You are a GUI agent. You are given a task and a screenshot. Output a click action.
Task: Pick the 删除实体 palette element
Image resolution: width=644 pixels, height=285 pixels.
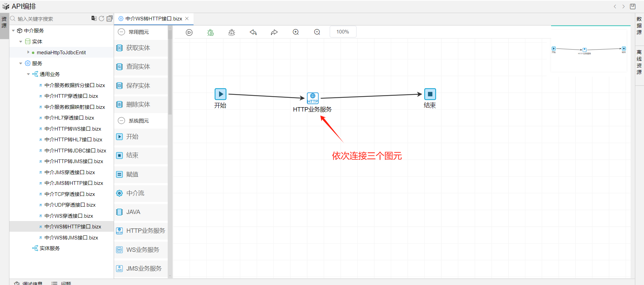(141, 104)
